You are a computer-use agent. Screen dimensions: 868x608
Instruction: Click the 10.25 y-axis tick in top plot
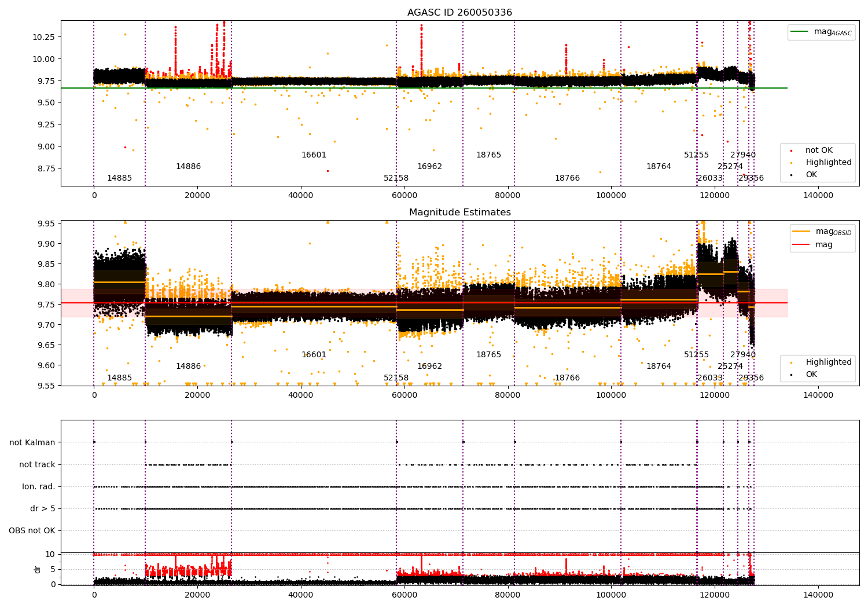click(x=44, y=37)
